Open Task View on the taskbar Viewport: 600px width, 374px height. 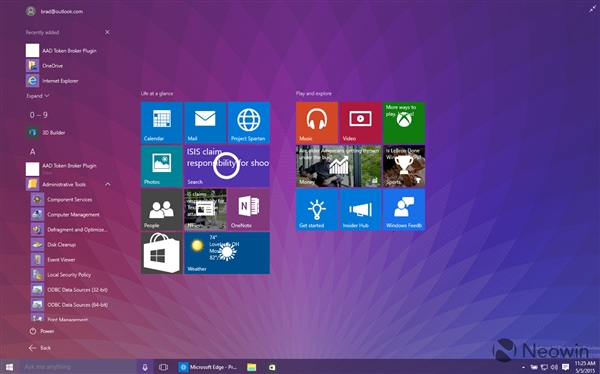point(163,367)
